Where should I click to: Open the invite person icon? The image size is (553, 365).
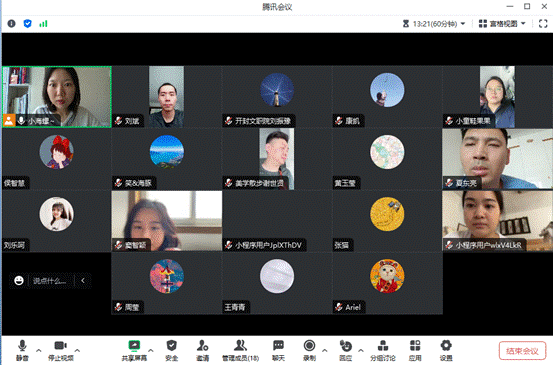point(202,350)
